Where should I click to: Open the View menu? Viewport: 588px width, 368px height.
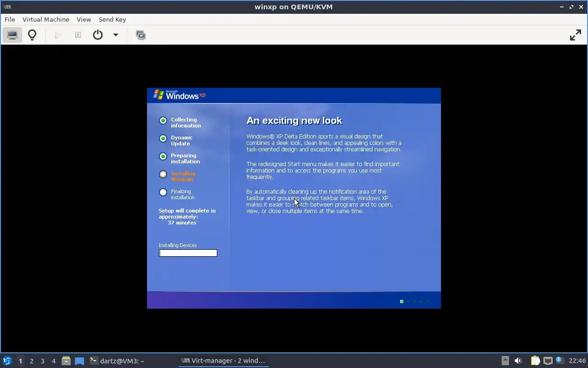pyautogui.click(x=84, y=19)
